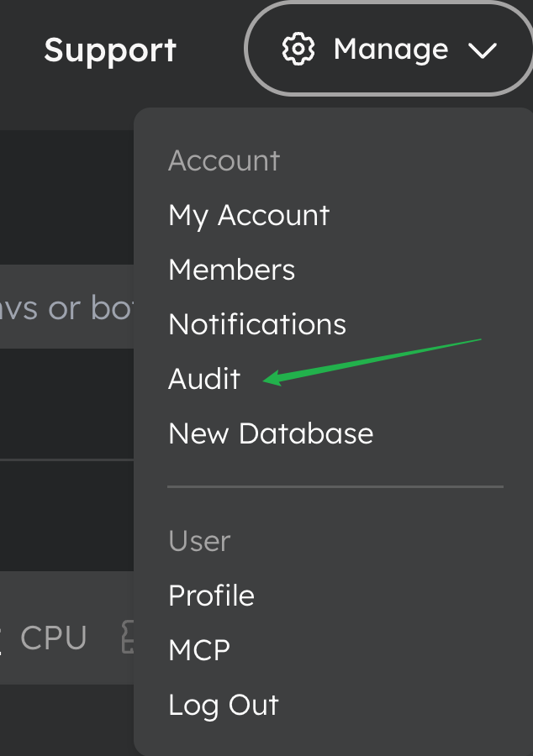Click the rounded Manage pill control

[x=389, y=49]
